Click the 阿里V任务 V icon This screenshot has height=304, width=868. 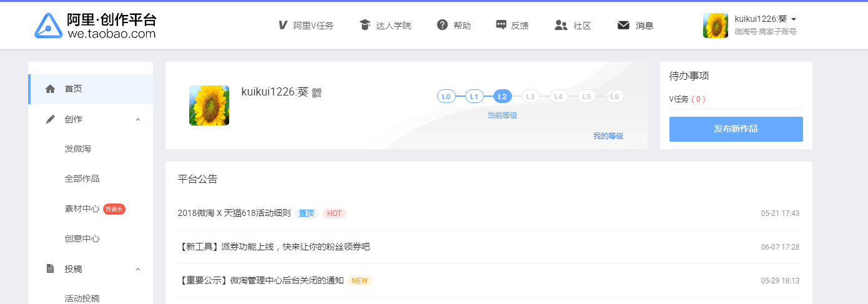[282, 25]
